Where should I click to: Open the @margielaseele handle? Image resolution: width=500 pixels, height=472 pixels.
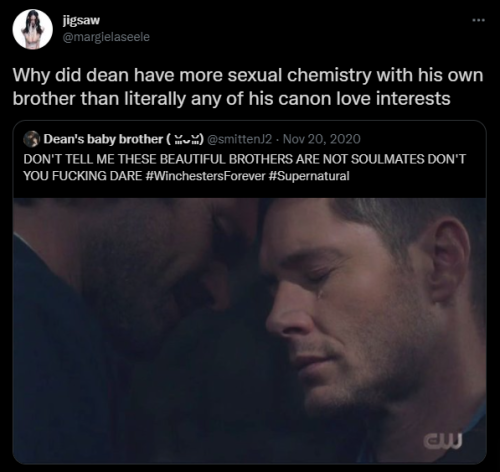pyautogui.click(x=106, y=37)
